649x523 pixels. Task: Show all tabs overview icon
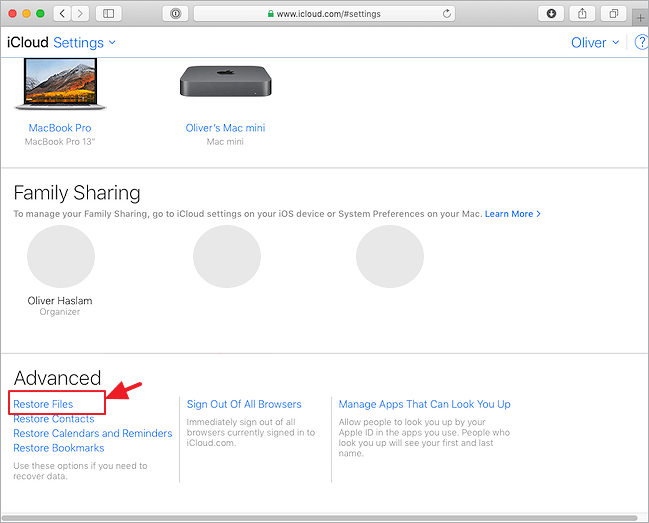coord(613,13)
